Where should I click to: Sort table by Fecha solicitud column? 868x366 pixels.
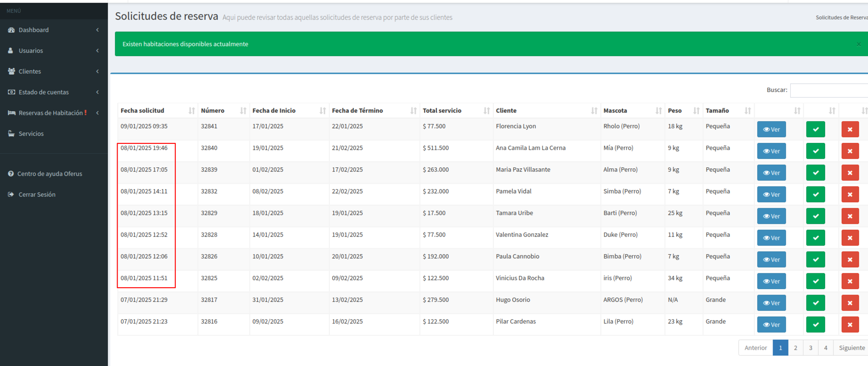[x=192, y=111]
